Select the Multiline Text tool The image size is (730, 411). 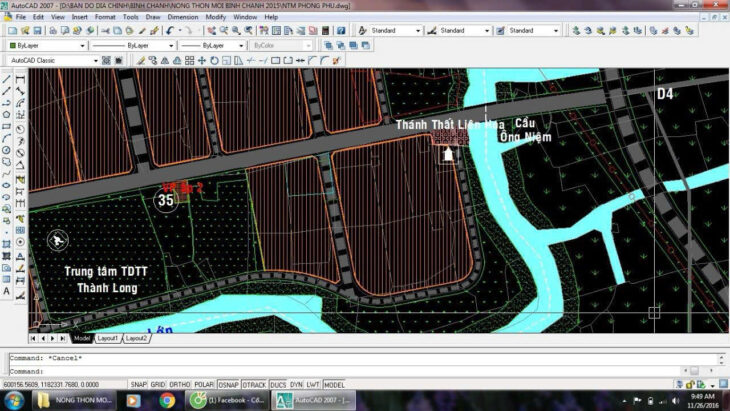point(7,292)
